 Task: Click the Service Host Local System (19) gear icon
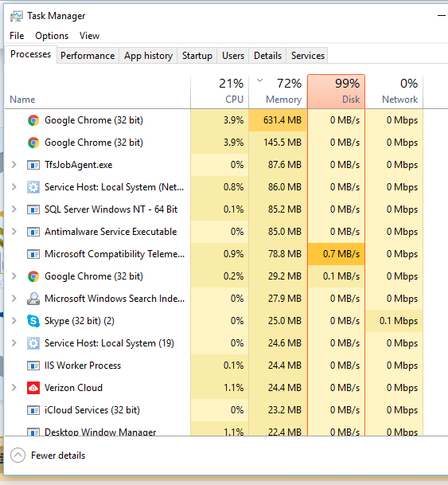pos(33,343)
